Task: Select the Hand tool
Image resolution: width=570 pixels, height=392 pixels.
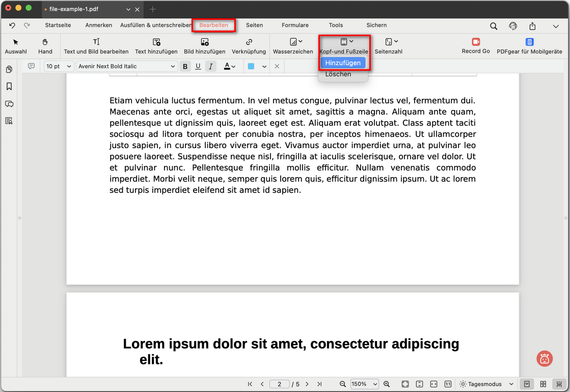Action: click(45, 46)
